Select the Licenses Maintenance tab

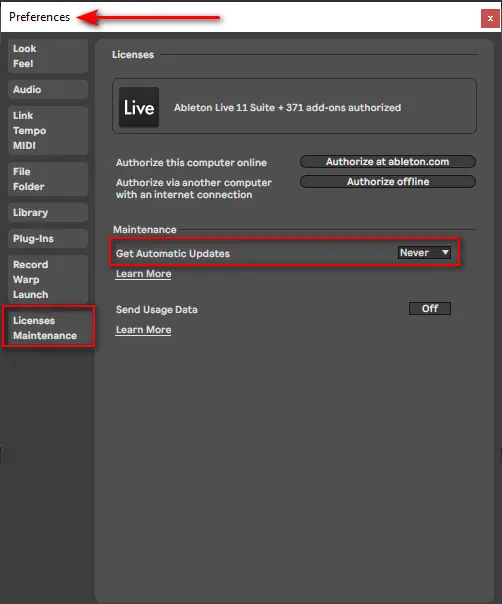pyautogui.click(x=48, y=328)
